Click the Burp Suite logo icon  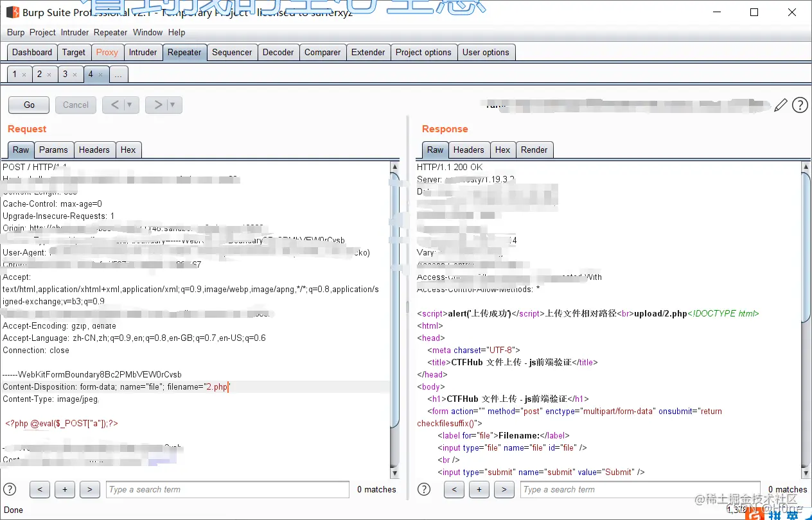12,13
